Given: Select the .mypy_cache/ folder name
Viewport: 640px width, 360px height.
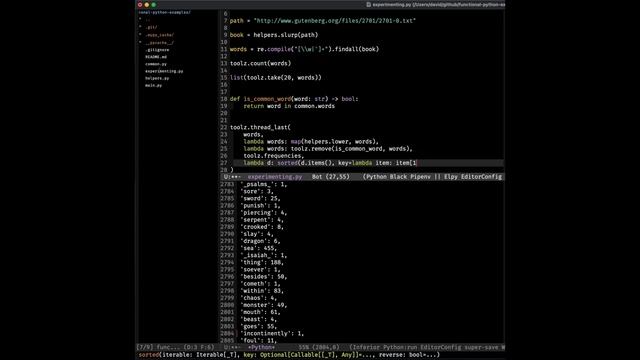Looking at the screenshot, I should point(160,35).
